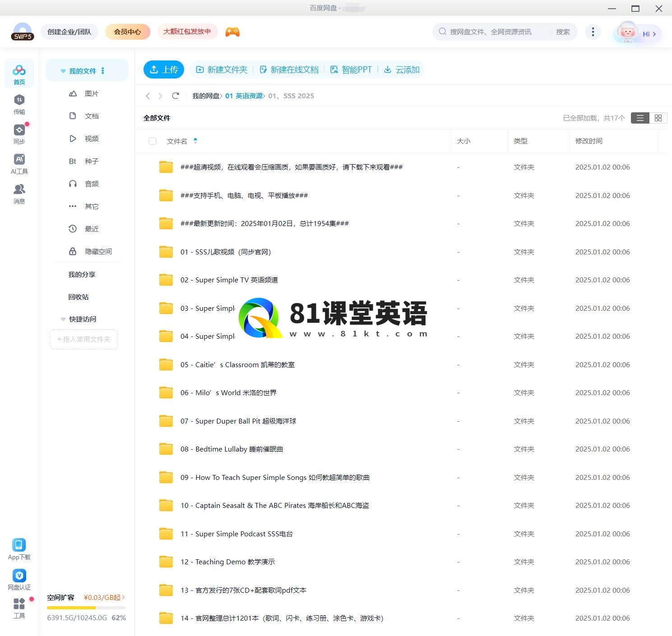Click 拖入常用文件夹 drop area
The width and height of the screenshot is (672, 636).
click(x=84, y=339)
